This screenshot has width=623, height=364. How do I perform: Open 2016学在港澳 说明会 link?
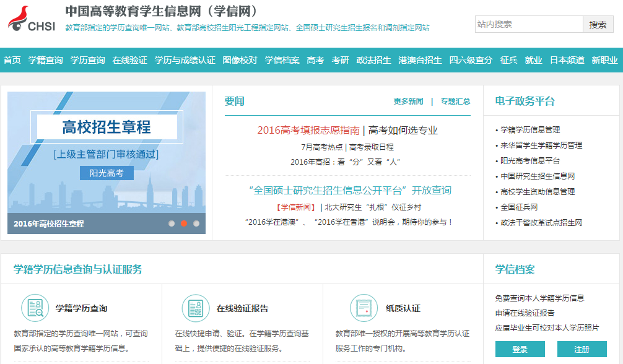coord(349,222)
